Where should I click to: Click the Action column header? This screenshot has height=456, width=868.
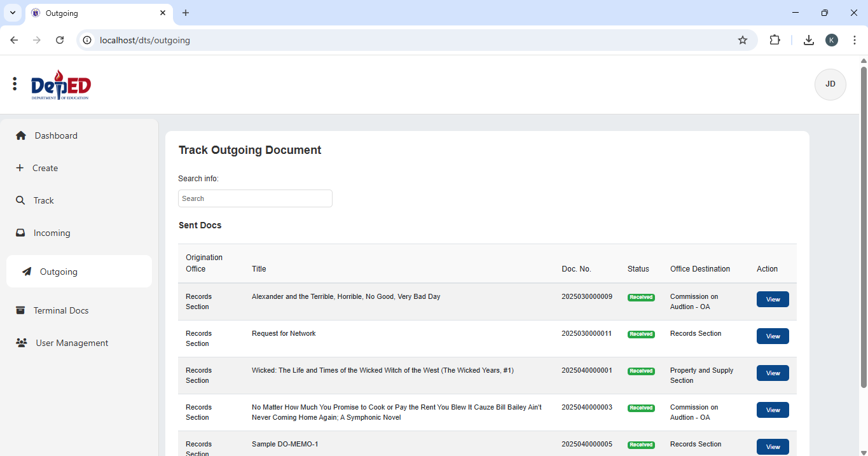(x=767, y=269)
